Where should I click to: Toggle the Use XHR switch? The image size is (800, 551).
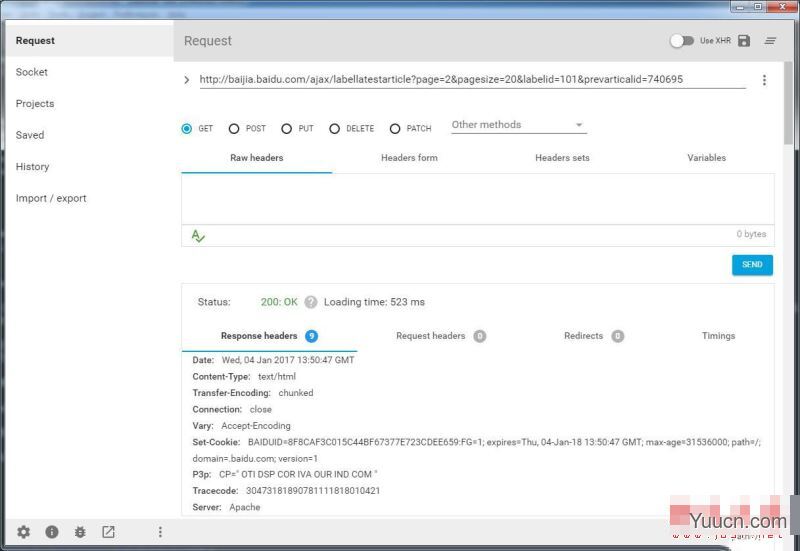point(682,41)
